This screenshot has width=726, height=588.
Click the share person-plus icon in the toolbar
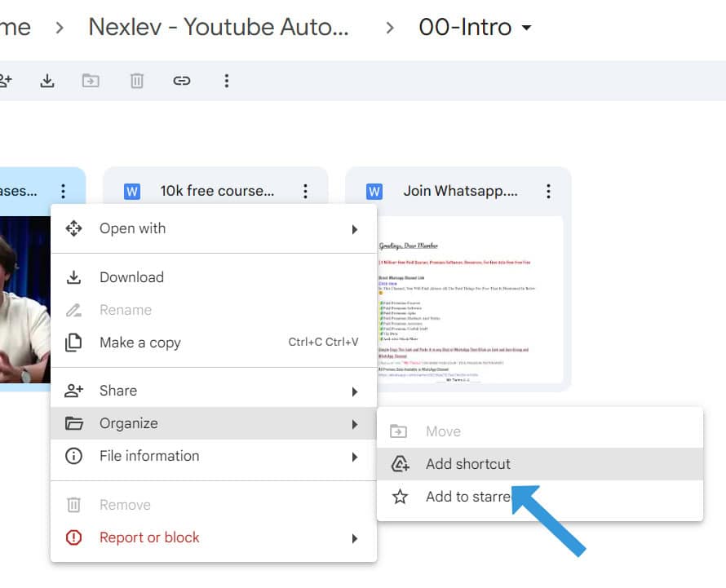click(5, 81)
